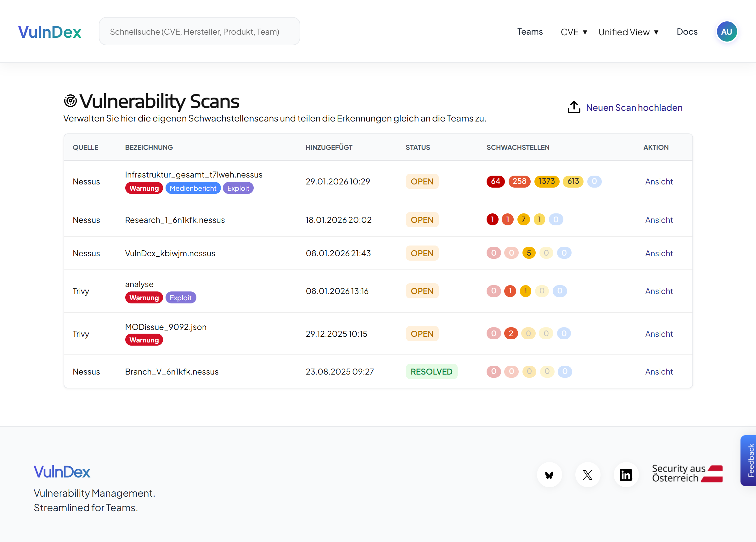The image size is (756, 542).
Task: Click Neuen Scan hochladen link
Action: [634, 108]
